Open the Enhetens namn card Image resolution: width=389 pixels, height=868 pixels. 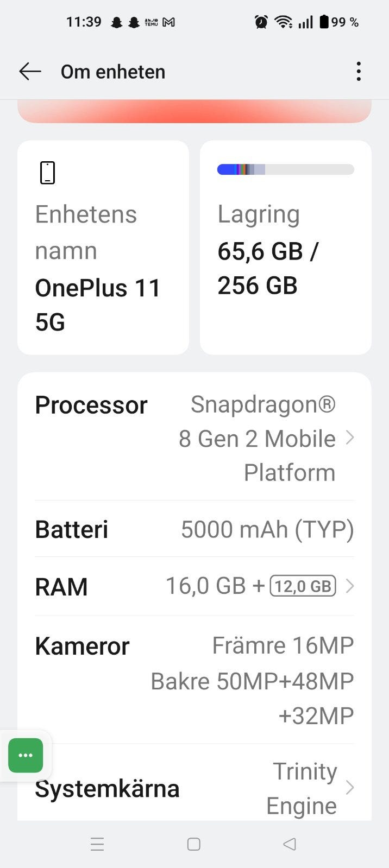[x=103, y=248]
